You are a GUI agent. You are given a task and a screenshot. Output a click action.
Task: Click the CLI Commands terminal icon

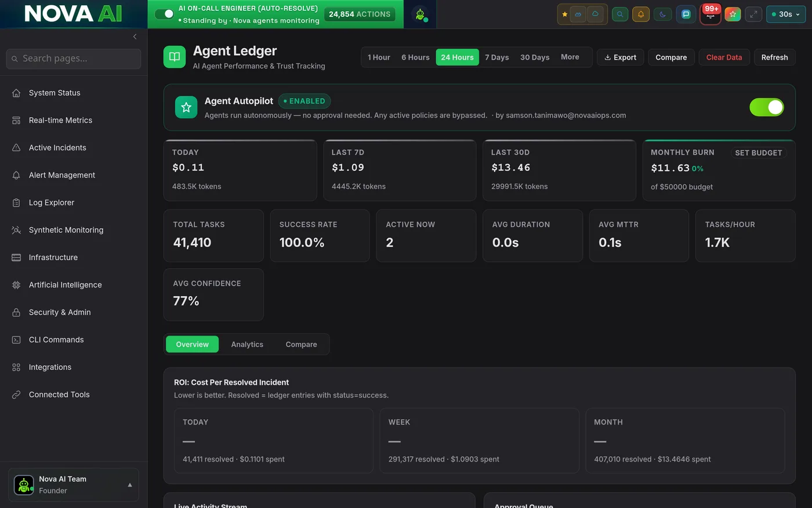tap(16, 340)
